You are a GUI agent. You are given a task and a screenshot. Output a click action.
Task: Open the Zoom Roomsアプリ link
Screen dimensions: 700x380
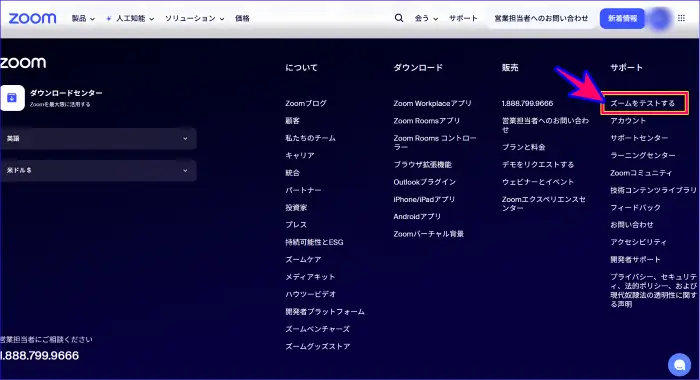pyautogui.click(x=426, y=121)
